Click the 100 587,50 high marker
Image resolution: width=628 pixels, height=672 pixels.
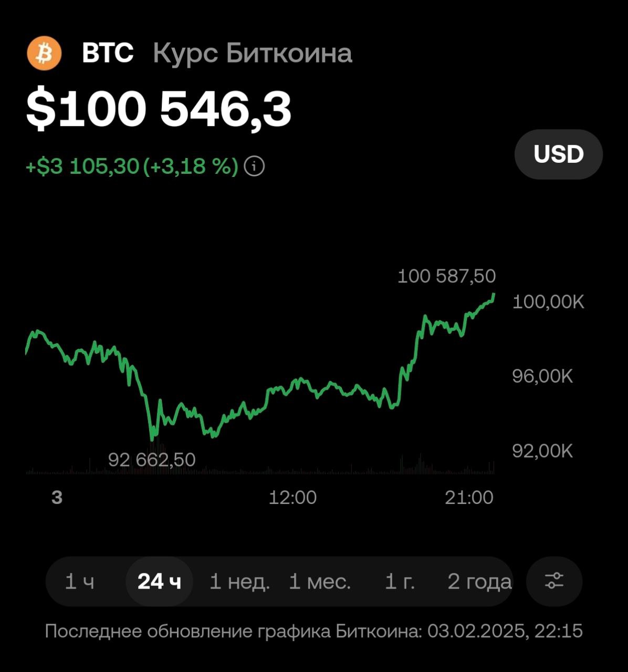[x=446, y=276]
